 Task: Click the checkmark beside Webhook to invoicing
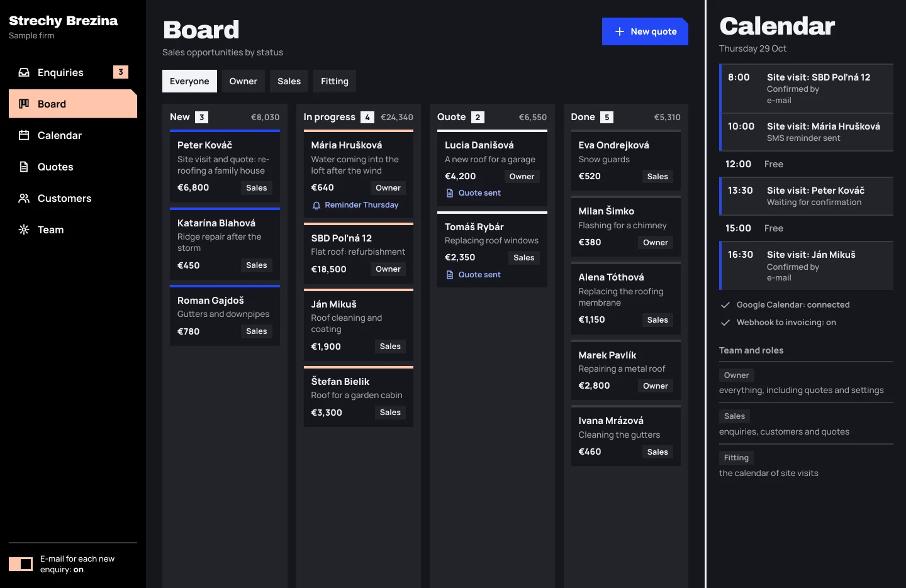[x=725, y=323]
